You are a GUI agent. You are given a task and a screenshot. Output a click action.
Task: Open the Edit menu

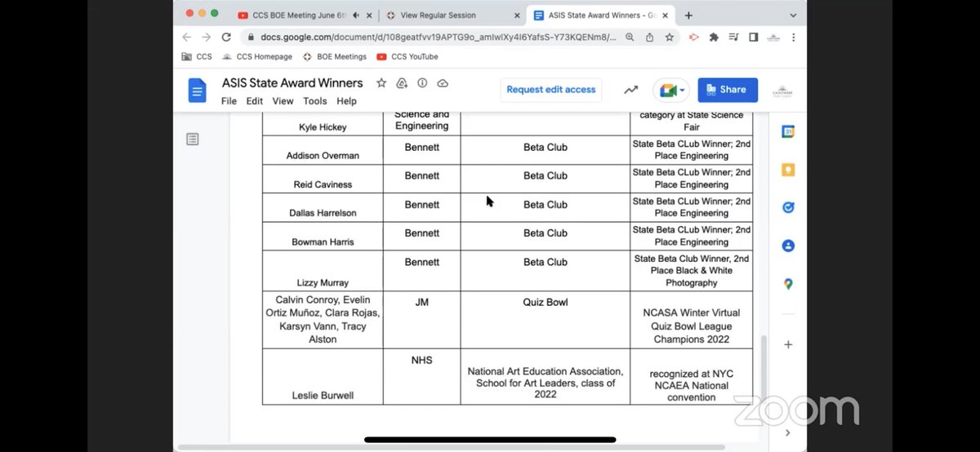coord(255,101)
